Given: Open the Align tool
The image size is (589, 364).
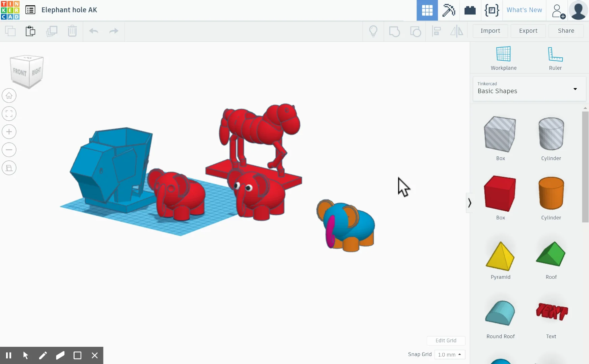Looking at the screenshot, I should pyautogui.click(x=437, y=31).
